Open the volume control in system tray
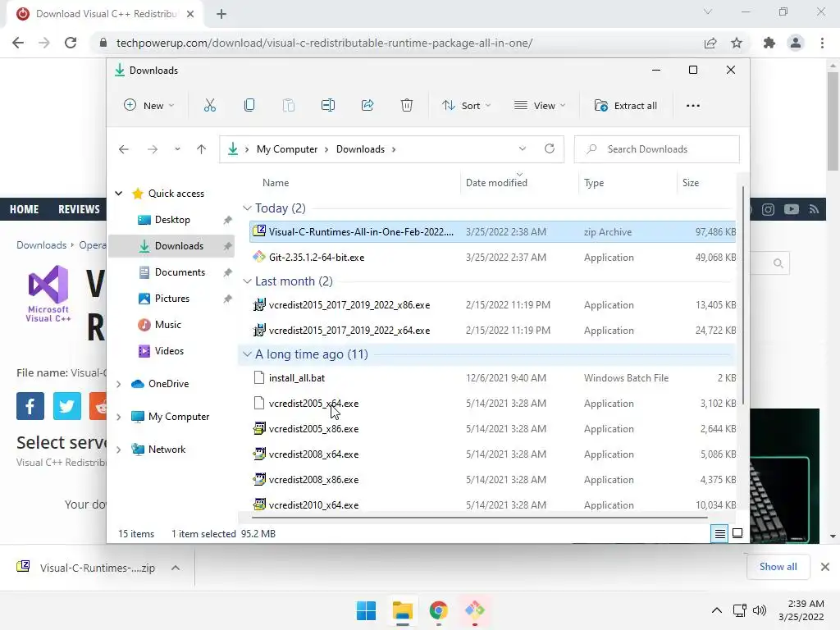The height and width of the screenshot is (630, 840). point(760,610)
